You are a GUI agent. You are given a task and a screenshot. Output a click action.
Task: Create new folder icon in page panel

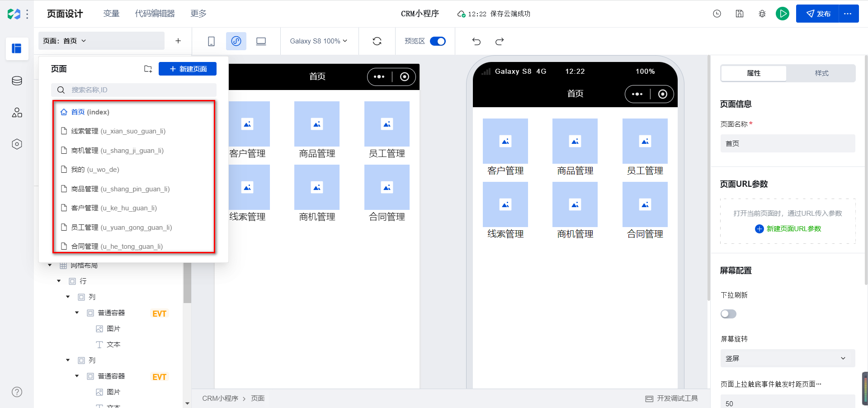tap(148, 69)
